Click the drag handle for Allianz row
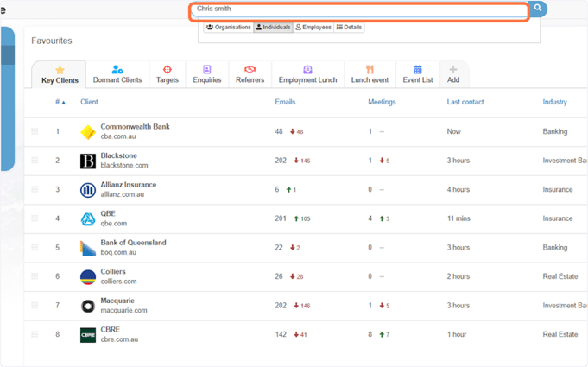The image size is (588, 367). (x=35, y=189)
